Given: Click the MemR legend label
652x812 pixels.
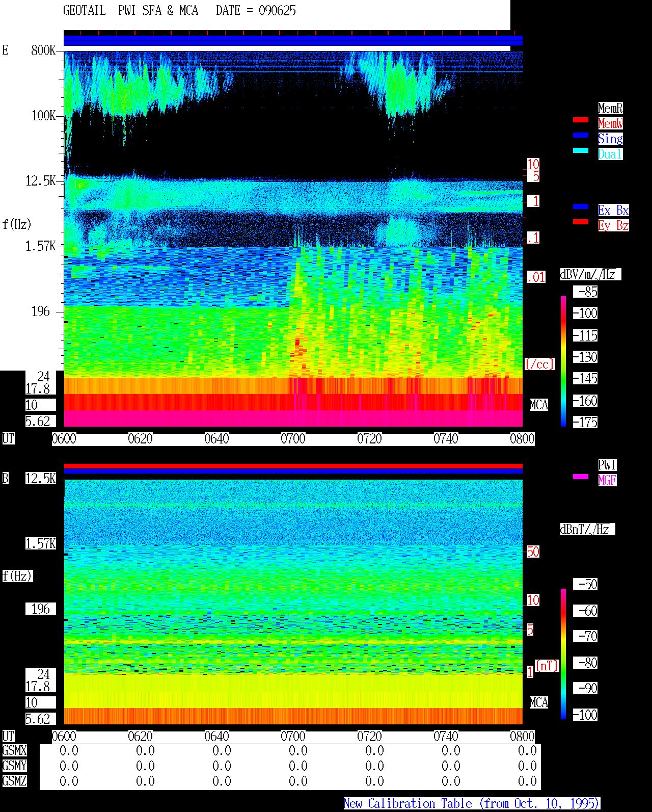Looking at the screenshot, I should (610, 108).
